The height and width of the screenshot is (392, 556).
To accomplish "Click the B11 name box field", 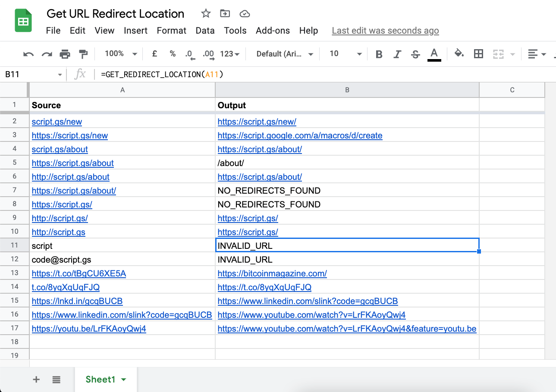I will [28, 75].
